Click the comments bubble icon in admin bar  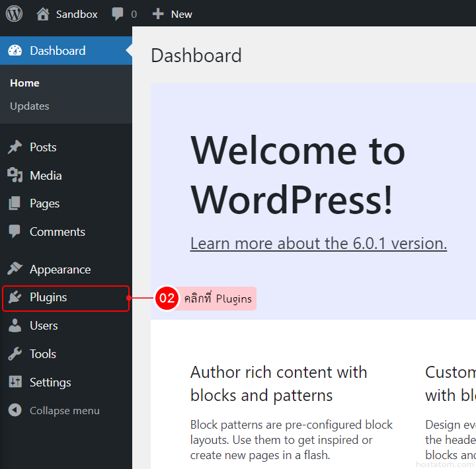click(x=118, y=14)
